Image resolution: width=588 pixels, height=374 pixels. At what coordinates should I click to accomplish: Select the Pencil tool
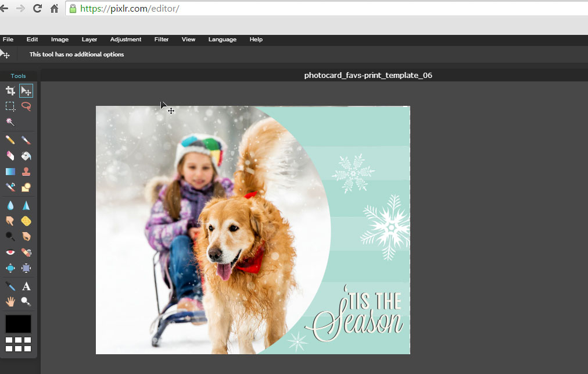[10, 140]
